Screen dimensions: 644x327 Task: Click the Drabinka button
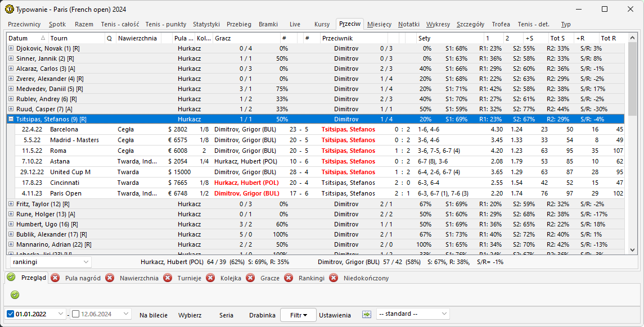pos(262,315)
